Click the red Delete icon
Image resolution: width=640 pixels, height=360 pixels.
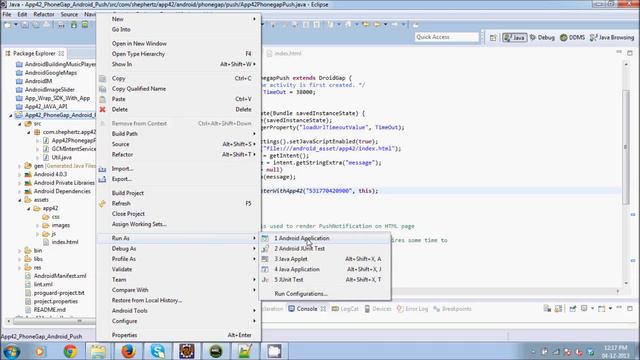click(102, 109)
